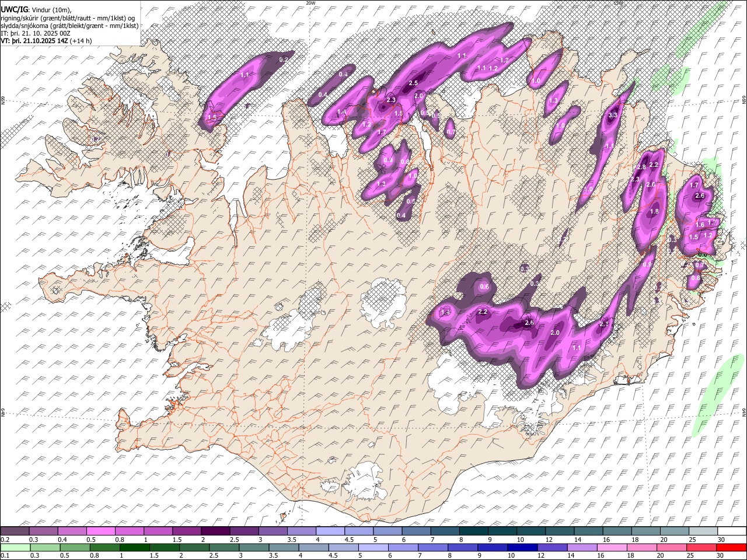The image size is (747, 560).
Task: Click the '20W' longitude label at the top edge
Action: [310, 3]
